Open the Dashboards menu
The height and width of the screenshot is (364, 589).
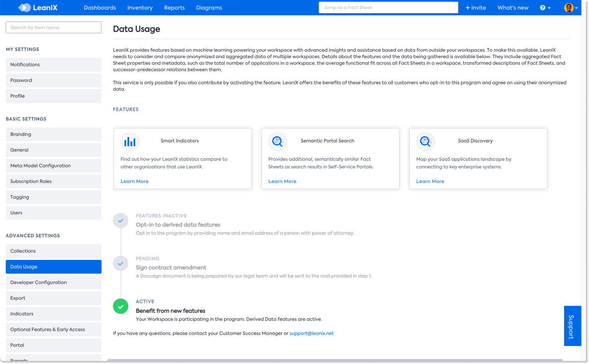pyautogui.click(x=100, y=8)
